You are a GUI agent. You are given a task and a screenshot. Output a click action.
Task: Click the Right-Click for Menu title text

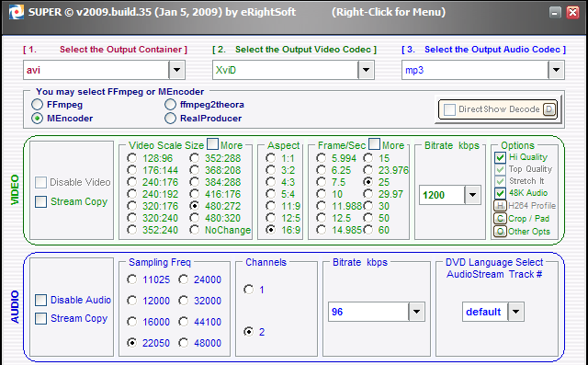389,12
